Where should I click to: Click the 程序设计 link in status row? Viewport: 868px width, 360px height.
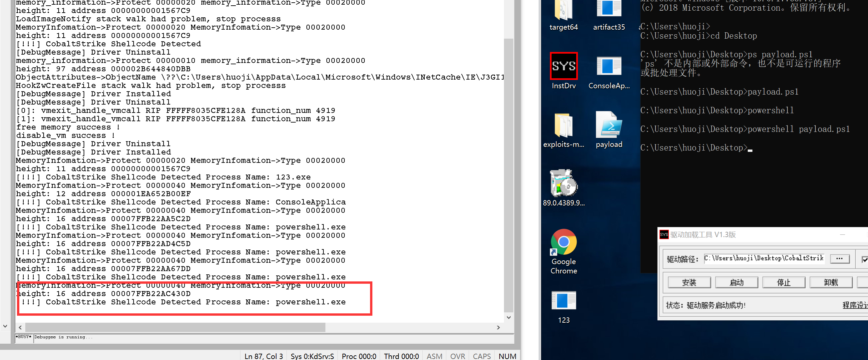[855, 305]
